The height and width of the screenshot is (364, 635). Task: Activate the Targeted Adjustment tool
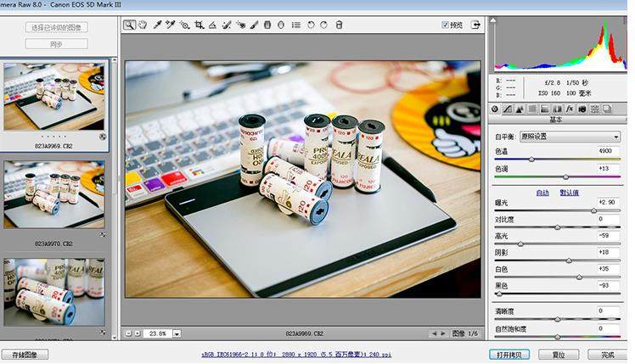(185, 25)
